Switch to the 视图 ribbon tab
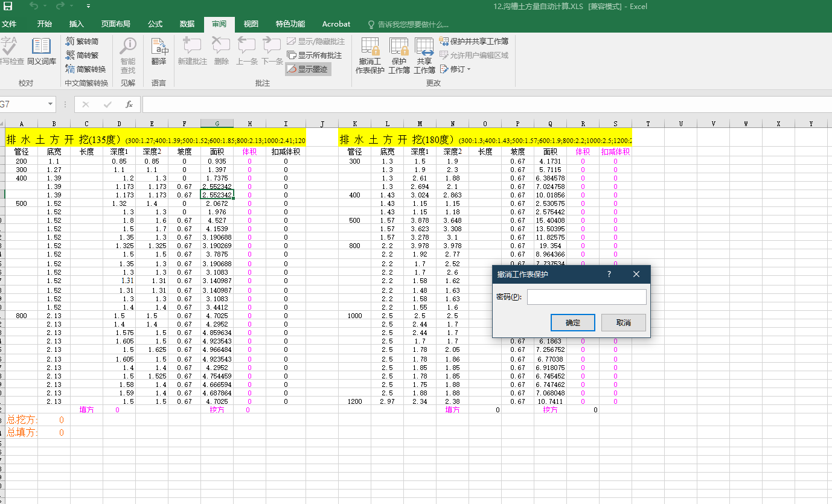This screenshot has width=832, height=504. coord(251,24)
